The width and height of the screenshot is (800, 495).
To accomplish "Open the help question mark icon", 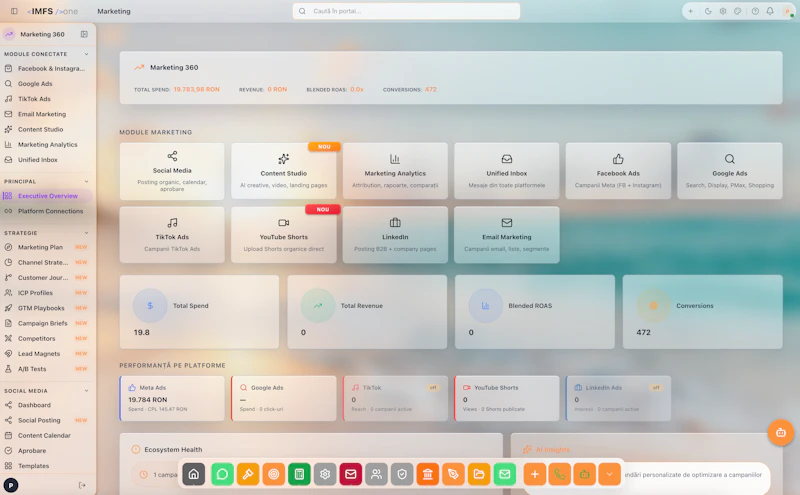I will 755,11.
